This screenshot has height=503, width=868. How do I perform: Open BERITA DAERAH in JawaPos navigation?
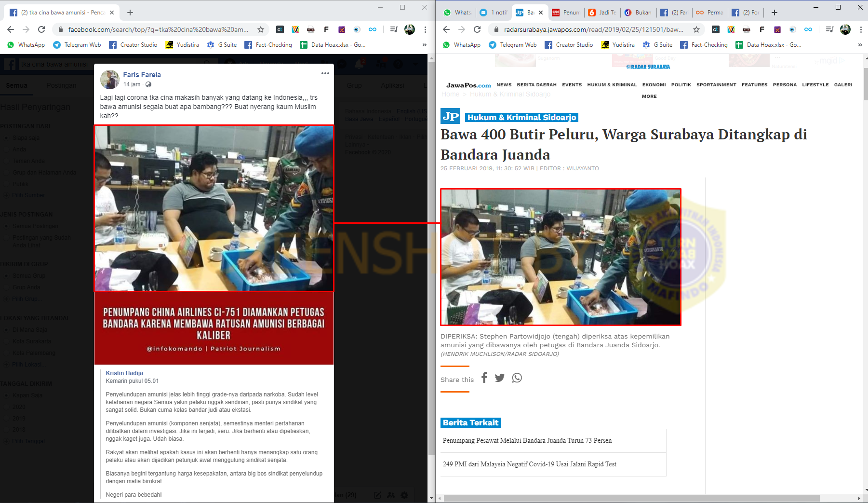536,85
